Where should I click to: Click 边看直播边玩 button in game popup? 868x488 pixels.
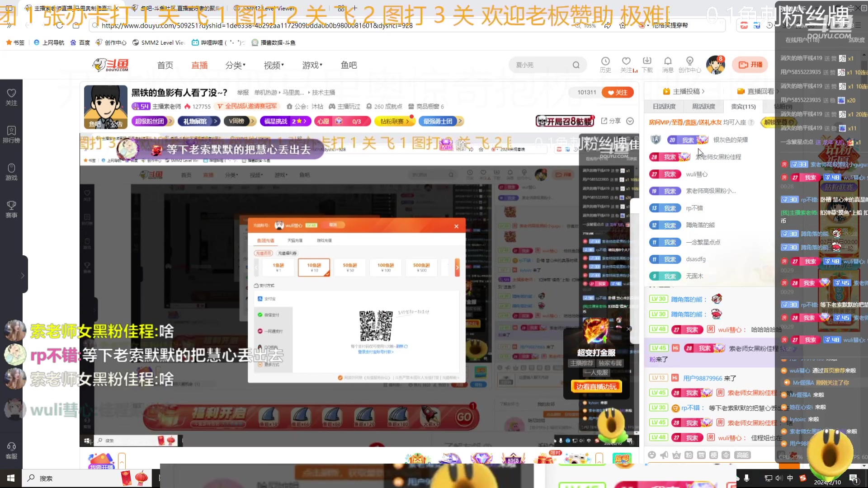tap(596, 386)
